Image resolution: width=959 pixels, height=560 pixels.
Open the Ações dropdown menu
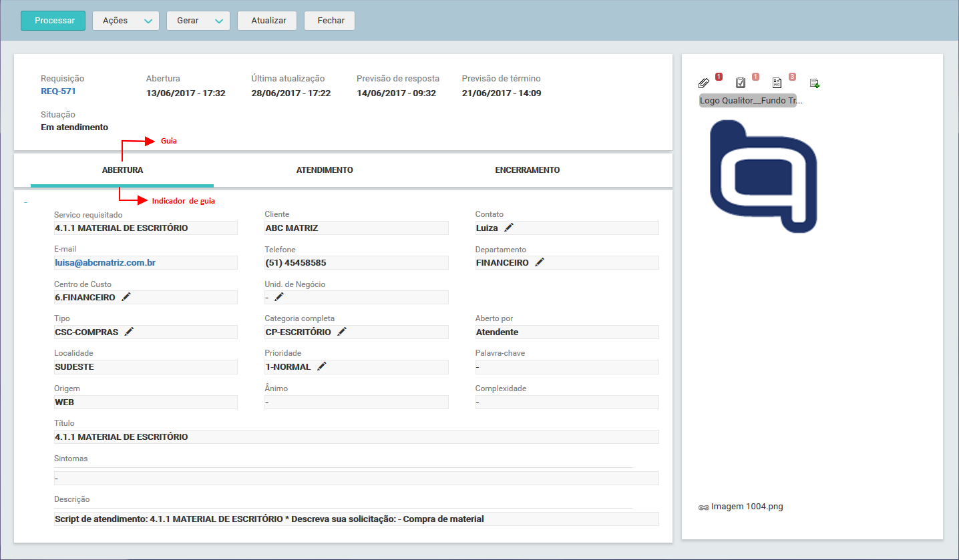click(126, 21)
